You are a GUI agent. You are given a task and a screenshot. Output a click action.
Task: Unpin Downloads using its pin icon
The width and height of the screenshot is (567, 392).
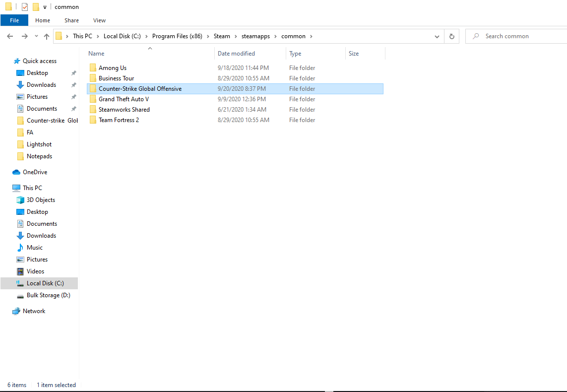click(73, 85)
